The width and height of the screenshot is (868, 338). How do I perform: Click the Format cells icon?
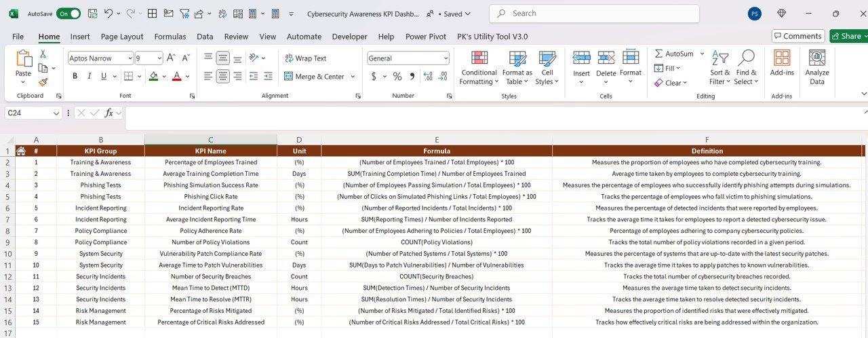pos(631,58)
